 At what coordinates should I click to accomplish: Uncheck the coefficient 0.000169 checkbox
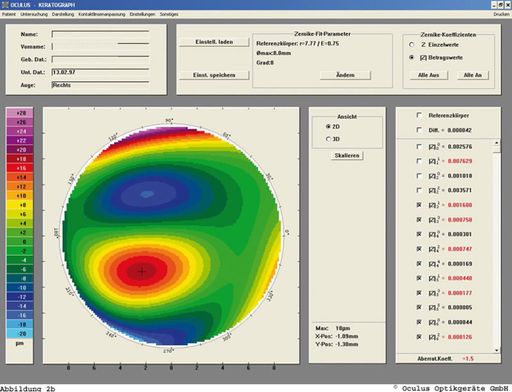click(419, 264)
